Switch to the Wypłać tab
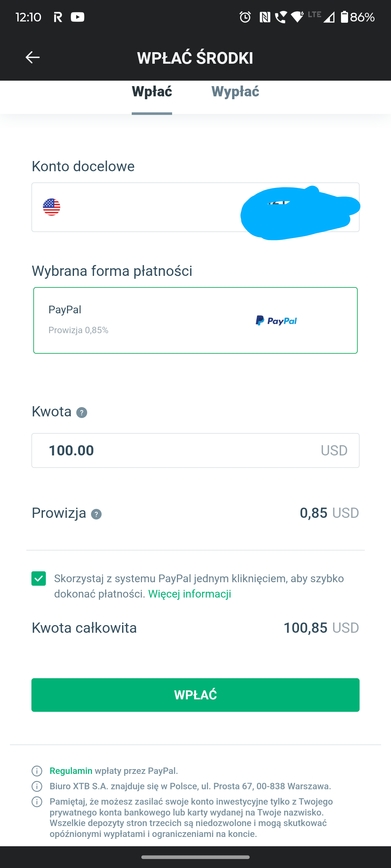This screenshot has width=391, height=868. tap(235, 92)
